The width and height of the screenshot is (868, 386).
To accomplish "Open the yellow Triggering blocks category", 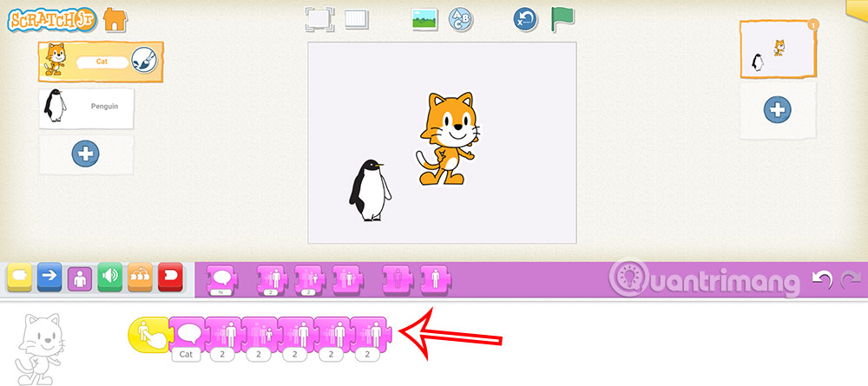I will point(19,277).
